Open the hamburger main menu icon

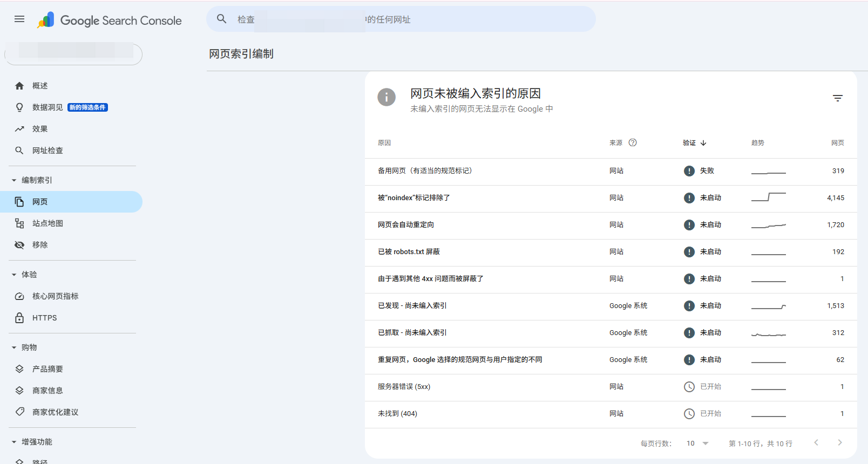coord(19,19)
